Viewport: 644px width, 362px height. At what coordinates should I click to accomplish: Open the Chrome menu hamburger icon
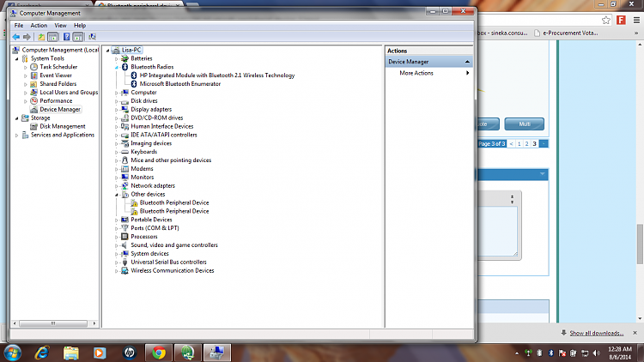(x=636, y=20)
